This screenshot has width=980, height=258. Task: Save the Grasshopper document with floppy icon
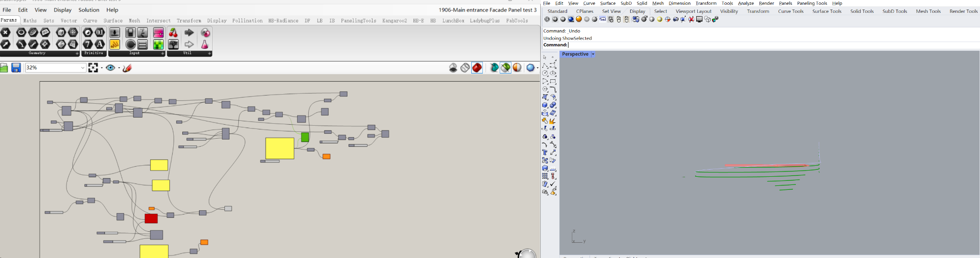point(16,68)
